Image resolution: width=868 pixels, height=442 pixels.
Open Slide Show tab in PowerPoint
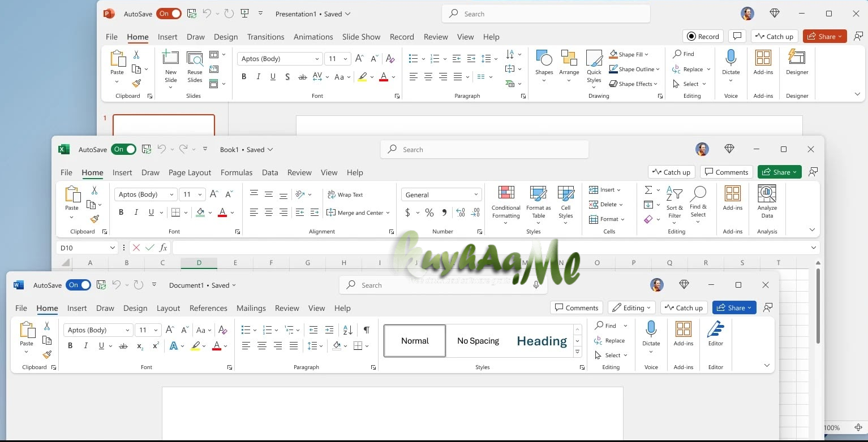[361, 37]
